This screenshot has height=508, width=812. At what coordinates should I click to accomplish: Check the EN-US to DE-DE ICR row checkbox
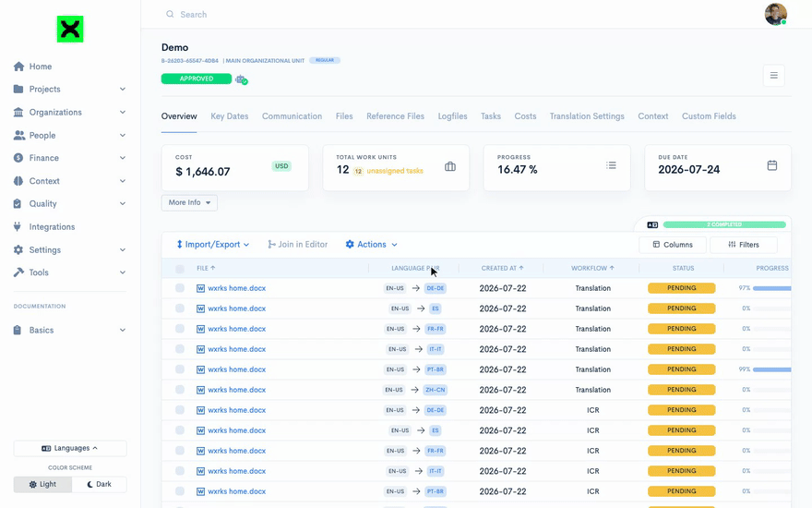[180, 409]
